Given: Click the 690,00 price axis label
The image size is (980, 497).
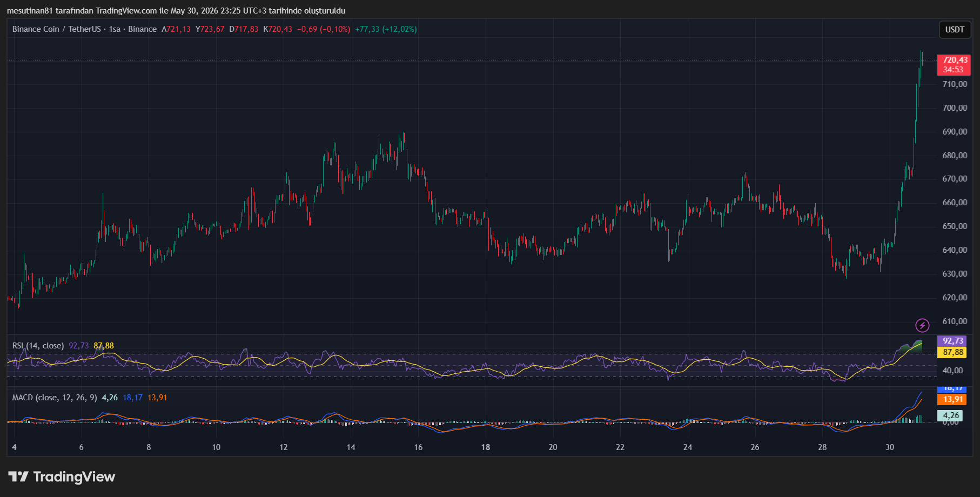Looking at the screenshot, I should [955, 132].
